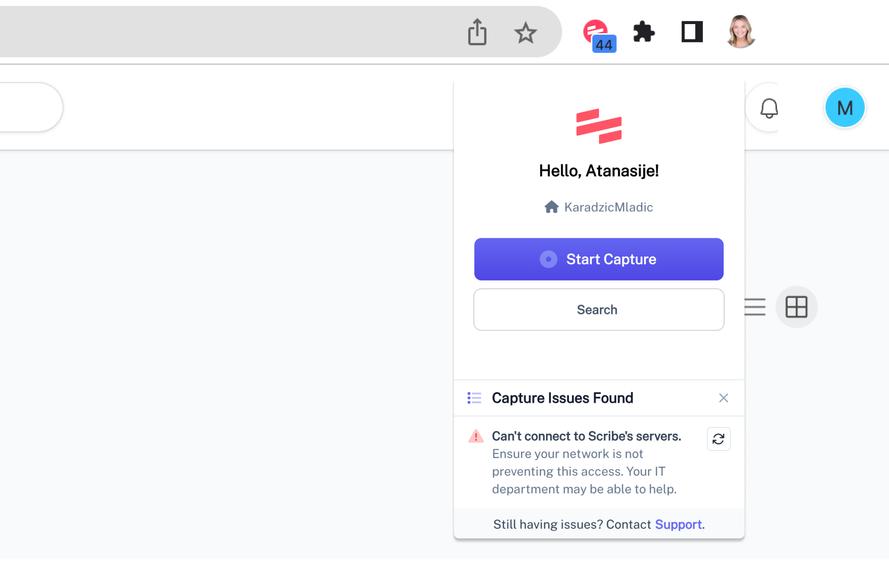Screen dimensions: 889x588
Task: Open notifications bell
Action: pos(769,108)
